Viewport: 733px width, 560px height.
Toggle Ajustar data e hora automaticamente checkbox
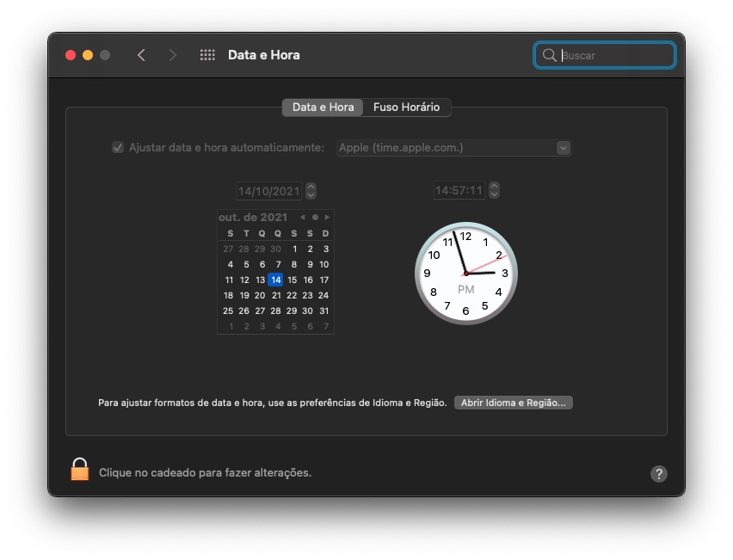[118, 148]
